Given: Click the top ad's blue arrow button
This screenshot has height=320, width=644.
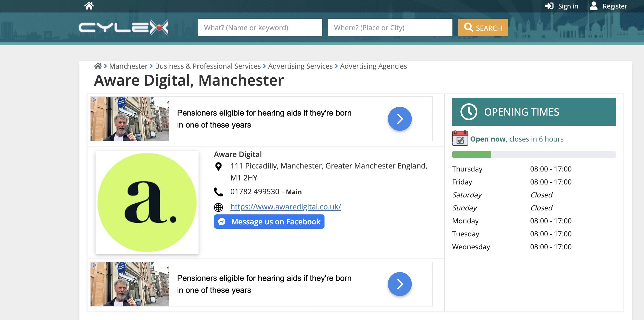Looking at the screenshot, I should coord(400,119).
